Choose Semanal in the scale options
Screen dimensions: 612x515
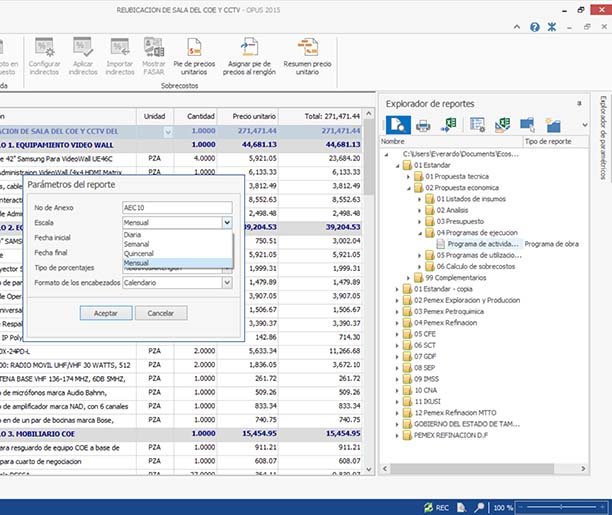pos(138,245)
